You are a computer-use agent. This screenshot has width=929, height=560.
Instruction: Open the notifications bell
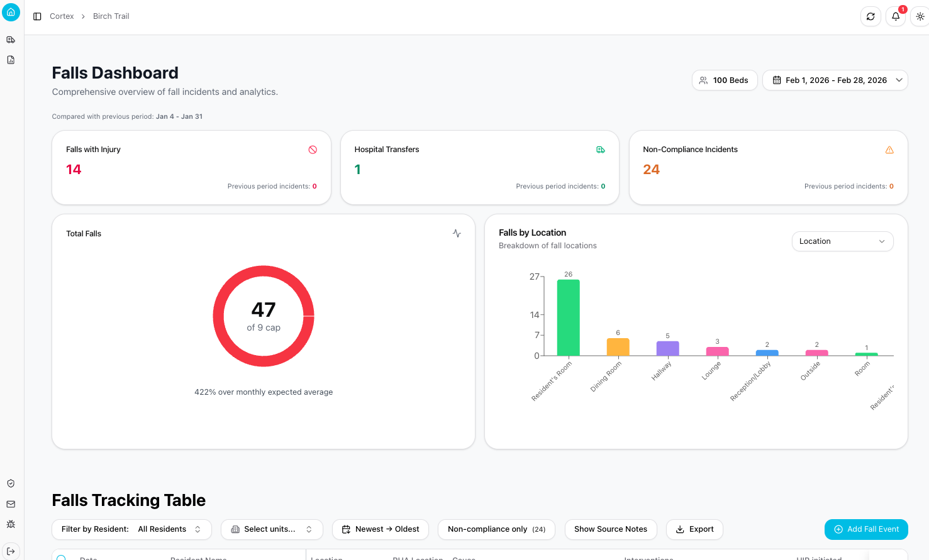pos(896,16)
